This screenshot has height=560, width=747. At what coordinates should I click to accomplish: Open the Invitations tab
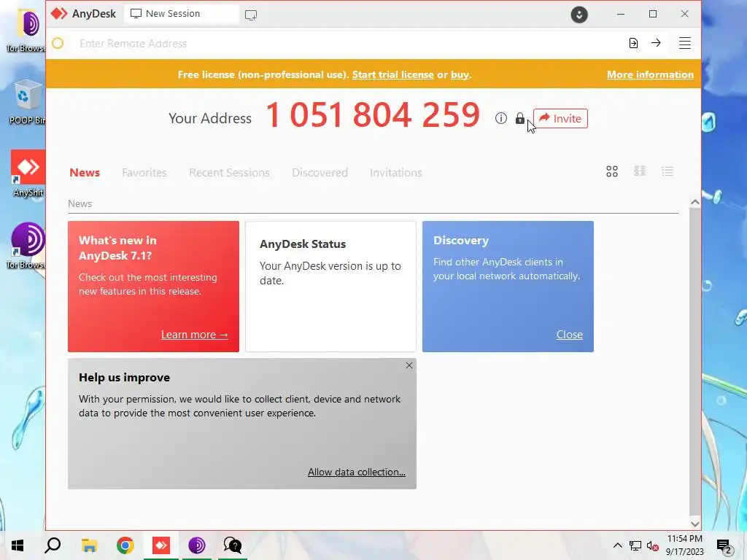396,172
